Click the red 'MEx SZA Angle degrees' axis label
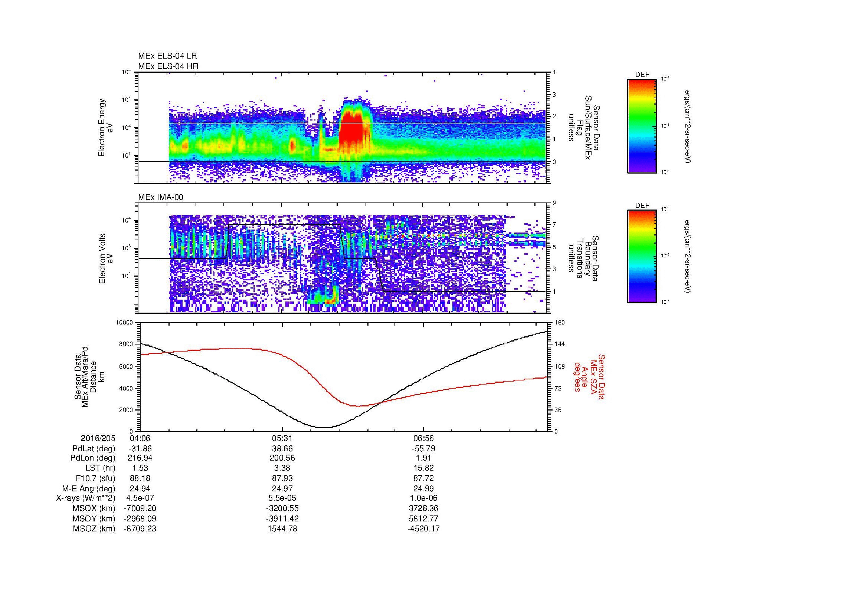This screenshot has width=868, height=613. 589,376
